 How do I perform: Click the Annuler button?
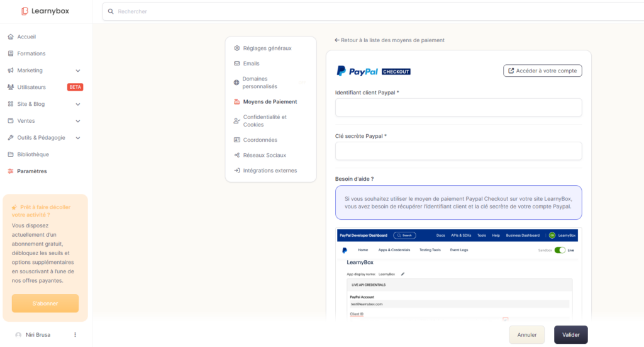[x=526, y=335]
